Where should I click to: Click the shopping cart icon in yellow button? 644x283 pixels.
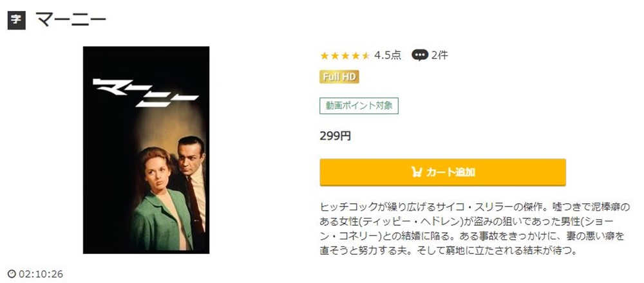click(x=417, y=172)
